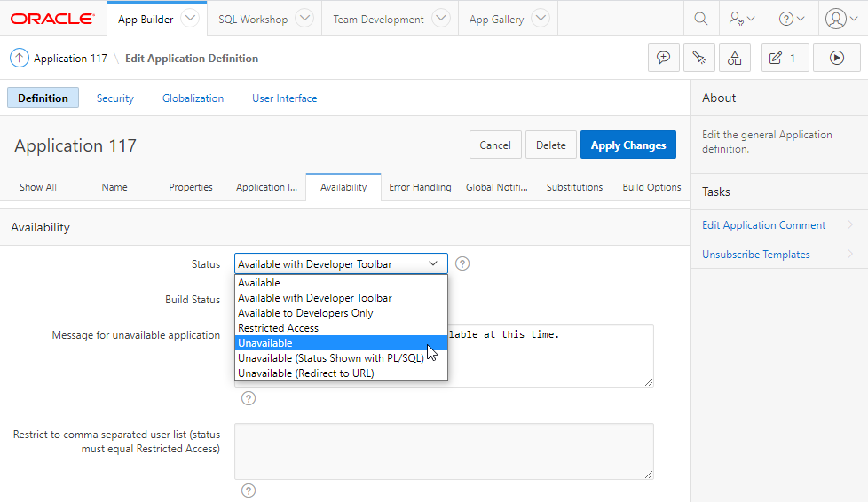Screen dimensions: 868x502
Task: Select the Build Options section tab
Action: [651, 187]
